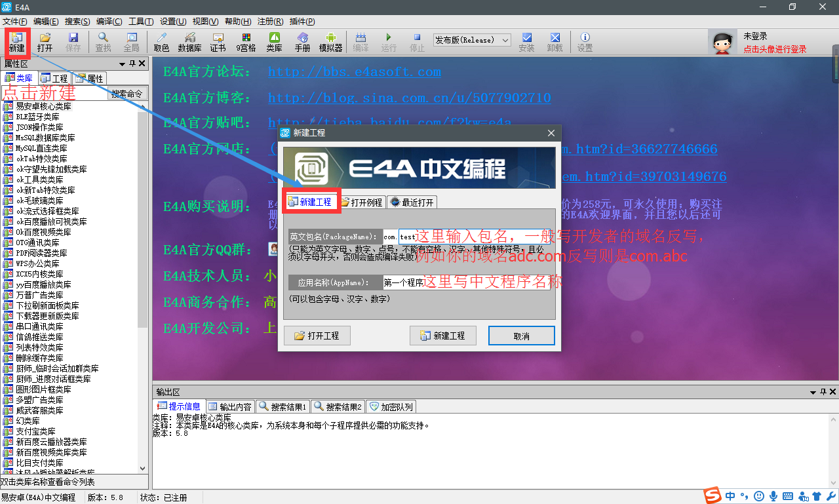
Task: Open the 发布版(Release) build dropdown
Action: (x=472, y=40)
